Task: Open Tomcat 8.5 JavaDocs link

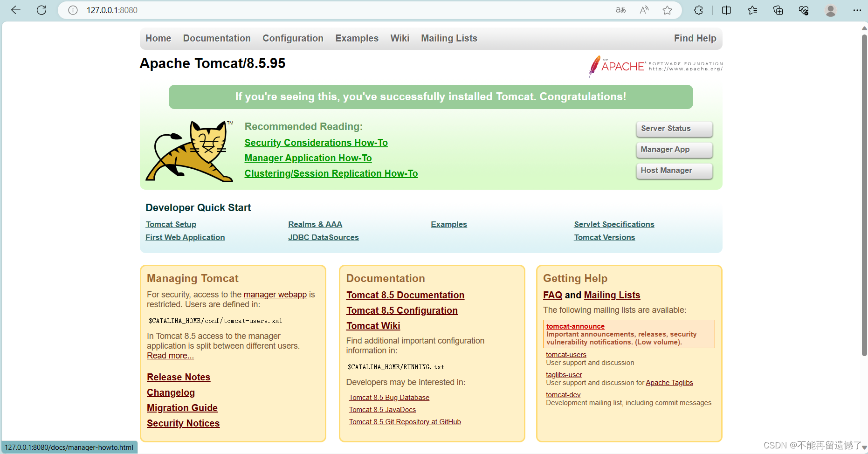Action: (x=382, y=410)
